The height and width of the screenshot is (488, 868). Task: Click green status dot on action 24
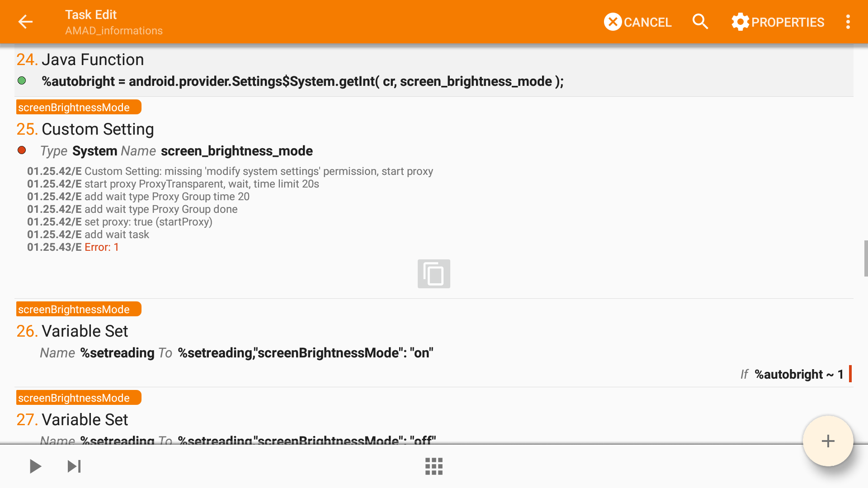pyautogui.click(x=22, y=81)
